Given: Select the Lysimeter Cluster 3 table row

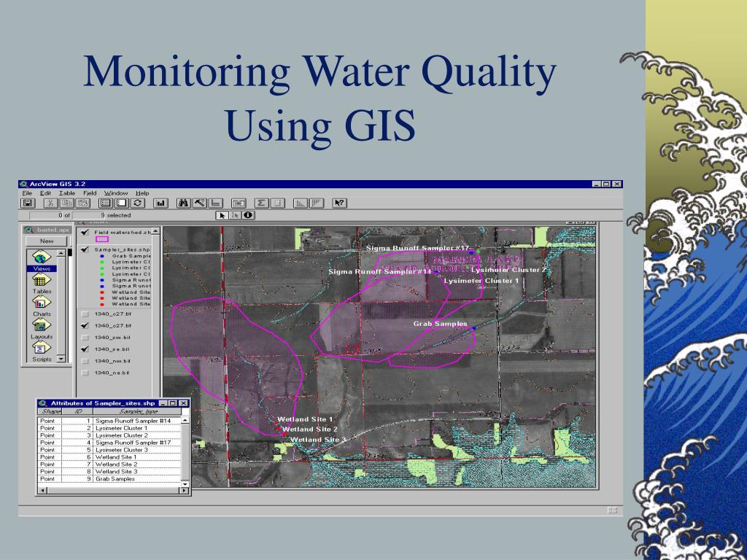Looking at the screenshot, I should tap(109, 450).
